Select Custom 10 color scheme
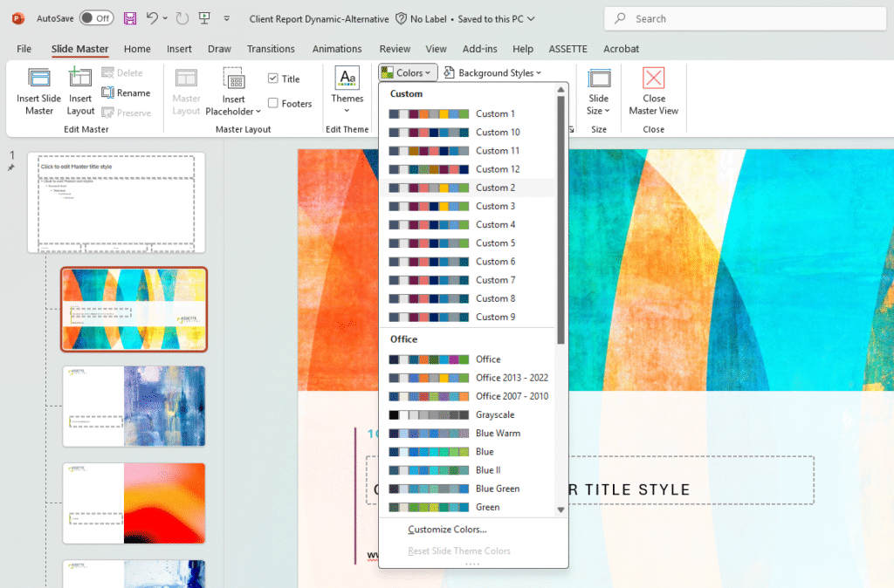 (468, 133)
